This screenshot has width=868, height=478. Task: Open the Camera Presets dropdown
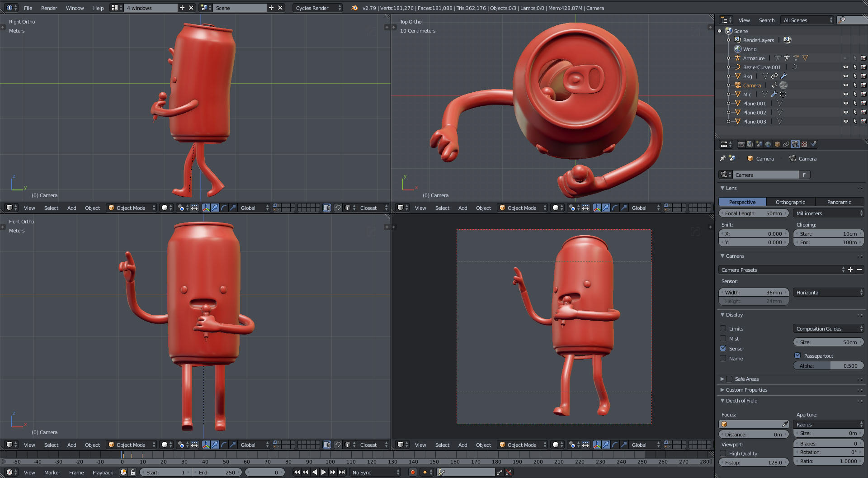click(782, 270)
